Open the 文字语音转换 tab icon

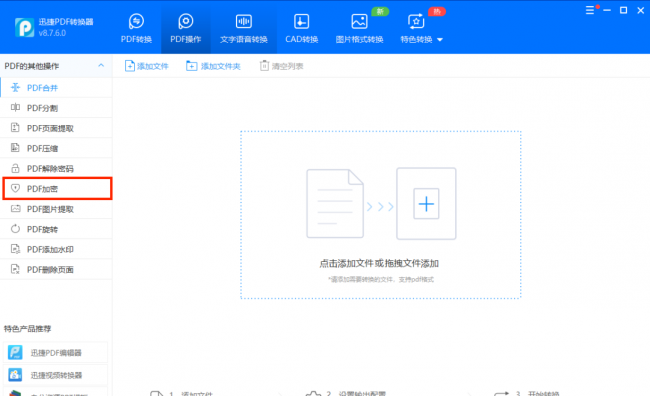(244, 21)
